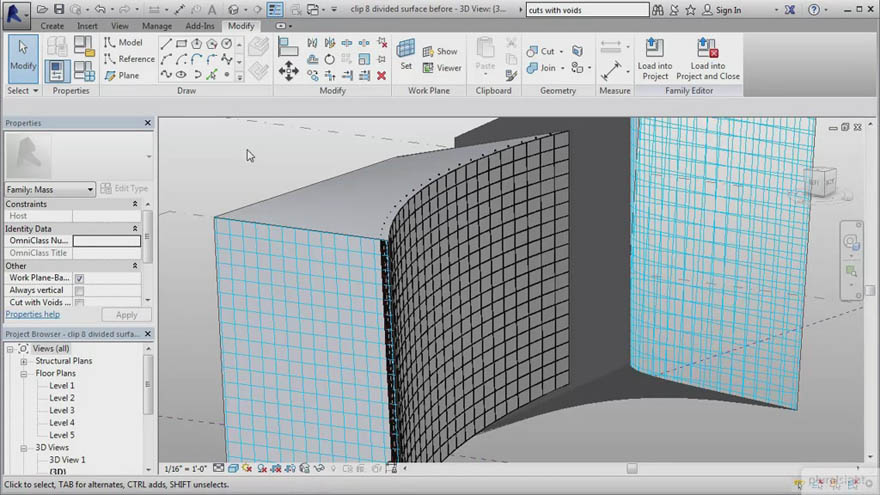This screenshot has height=495, width=880.
Task: Click the Open folder icon in quick access toolbar
Action: point(42,10)
